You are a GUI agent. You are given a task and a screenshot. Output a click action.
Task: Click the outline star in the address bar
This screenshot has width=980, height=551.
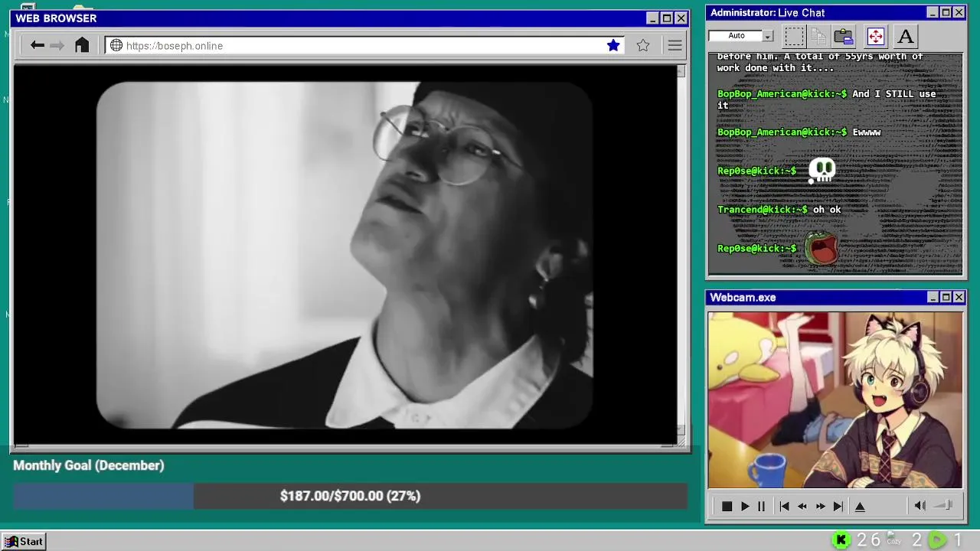[x=643, y=45]
